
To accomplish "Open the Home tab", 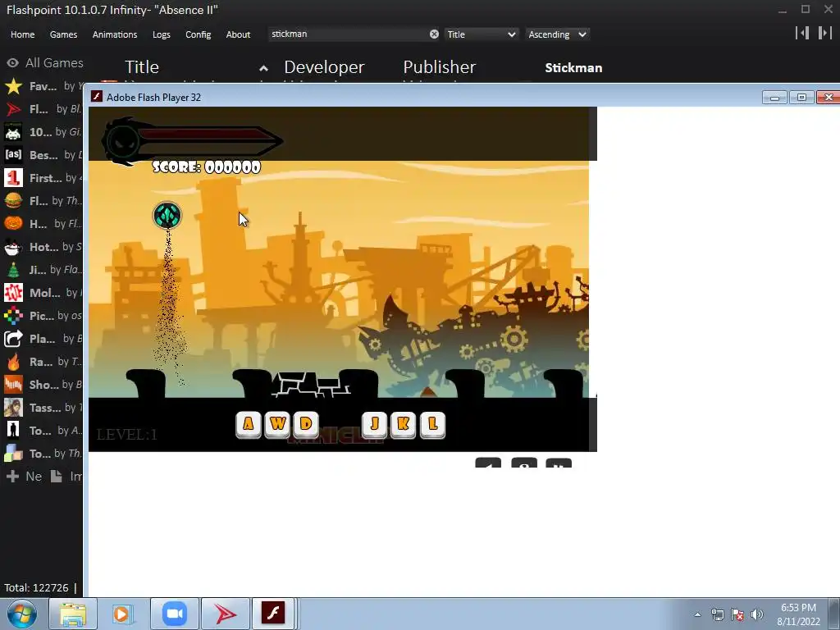I will coord(22,34).
